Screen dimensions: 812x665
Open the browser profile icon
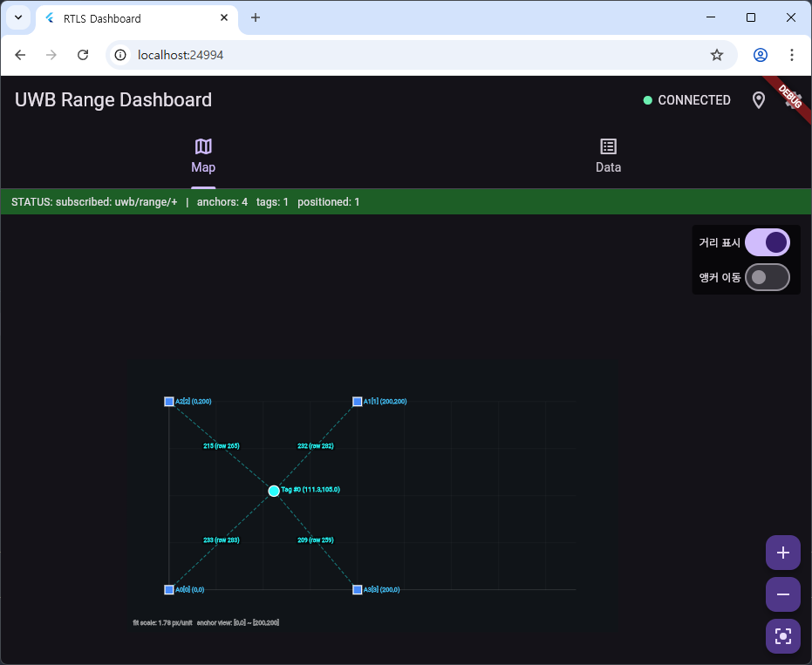(x=761, y=55)
